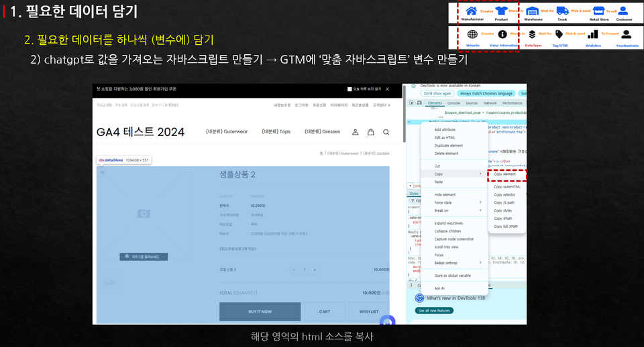
Task: Tick the 'hide for today' banner checkbox
Action: pyautogui.click(x=350, y=89)
